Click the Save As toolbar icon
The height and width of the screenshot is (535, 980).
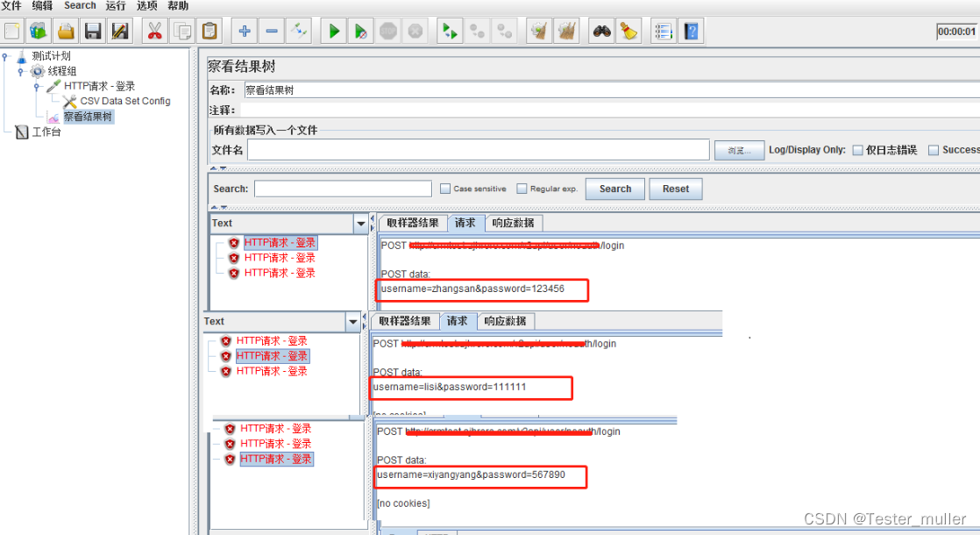(120, 31)
